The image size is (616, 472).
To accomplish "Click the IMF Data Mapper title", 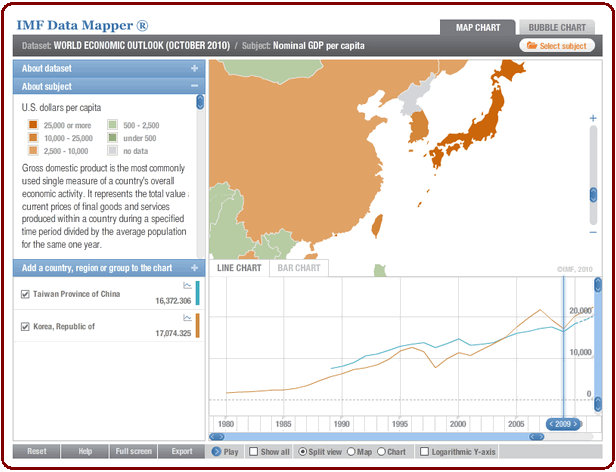I will click(x=82, y=26).
